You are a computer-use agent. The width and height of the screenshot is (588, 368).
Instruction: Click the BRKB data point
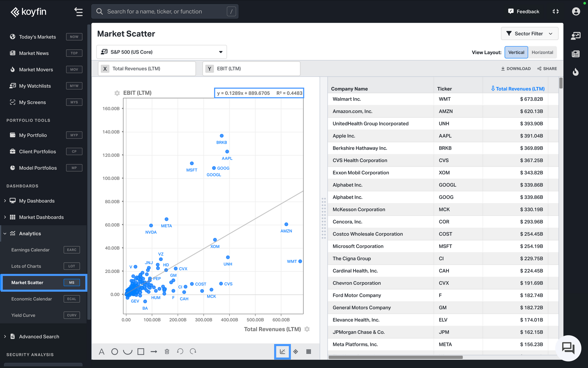click(x=222, y=136)
